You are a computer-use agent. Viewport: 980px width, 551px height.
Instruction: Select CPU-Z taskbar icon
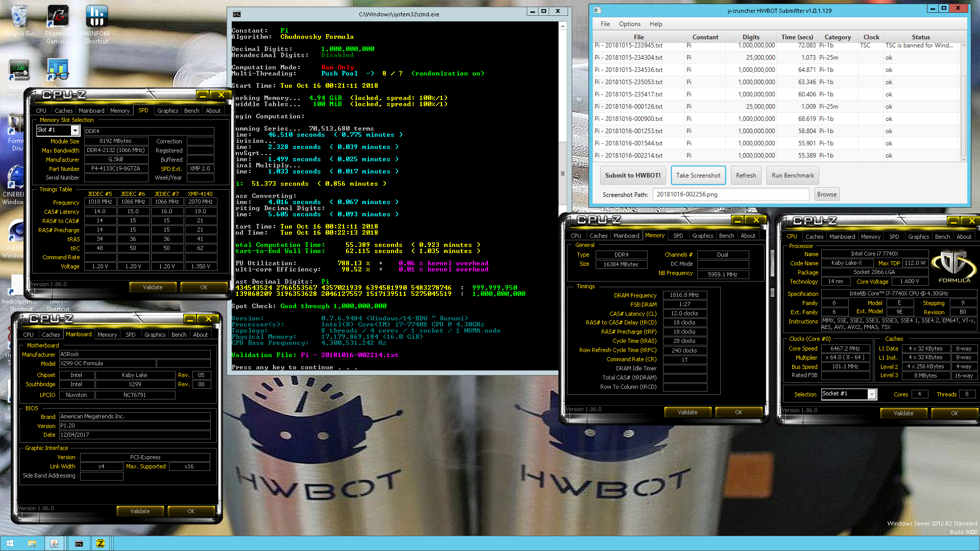pos(101,543)
